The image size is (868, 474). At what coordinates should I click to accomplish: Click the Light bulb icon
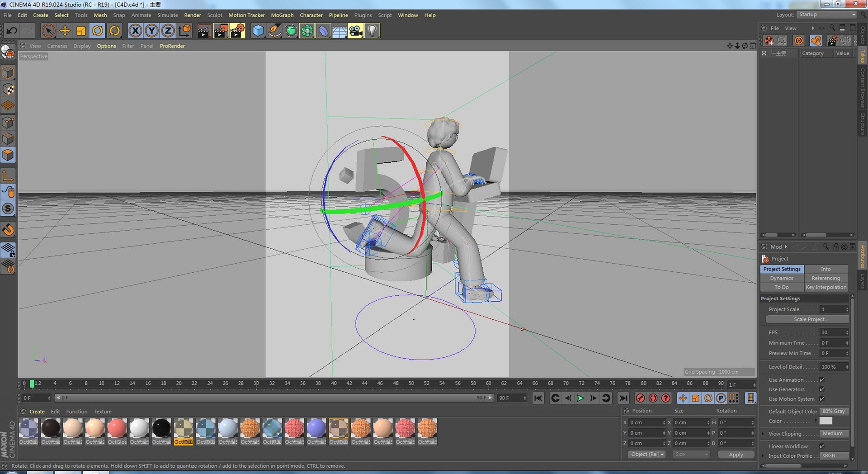372,31
